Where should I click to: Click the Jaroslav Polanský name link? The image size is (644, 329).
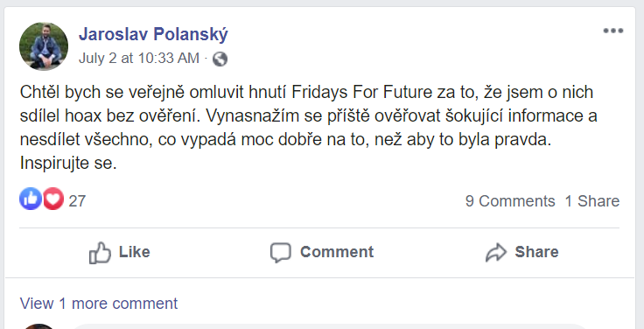pyautogui.click(x=153, y=34)
